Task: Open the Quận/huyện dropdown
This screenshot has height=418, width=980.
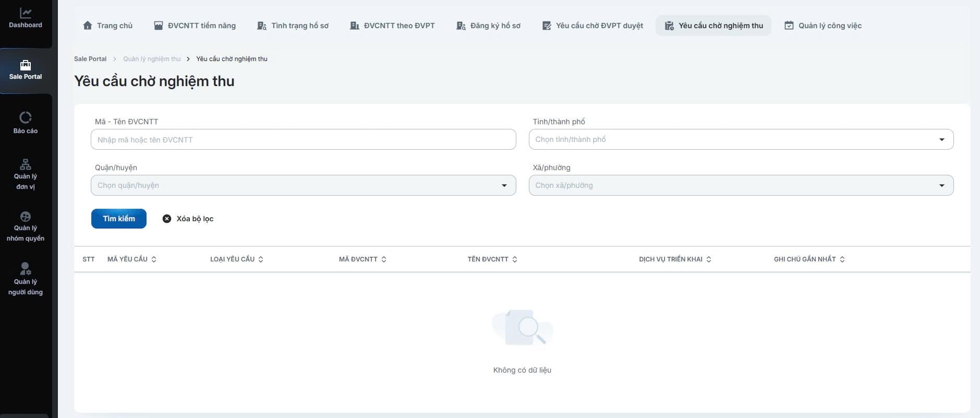Action: tap(504, 185)
